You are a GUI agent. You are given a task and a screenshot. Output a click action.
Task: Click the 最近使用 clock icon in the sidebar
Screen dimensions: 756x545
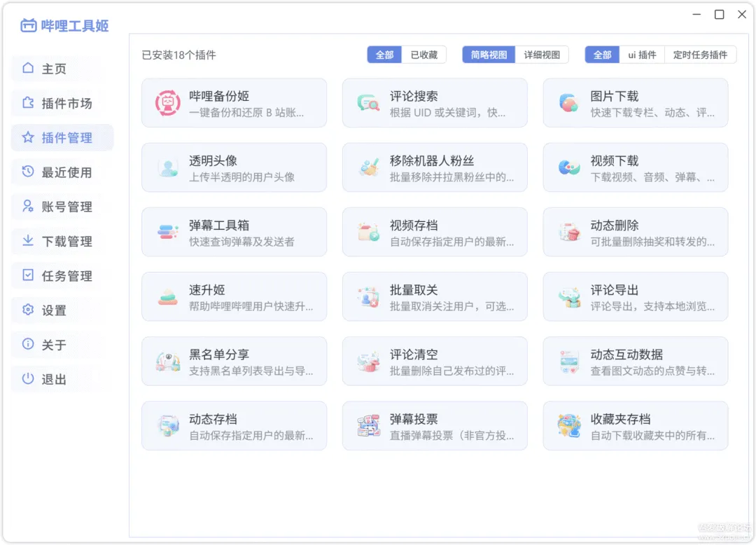(x=28, y=171)
